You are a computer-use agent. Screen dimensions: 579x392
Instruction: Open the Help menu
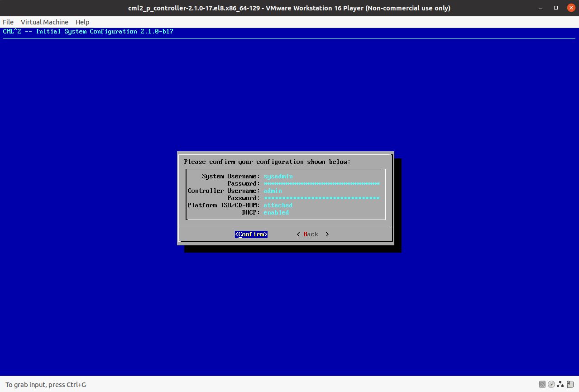[x=82, y=22]
